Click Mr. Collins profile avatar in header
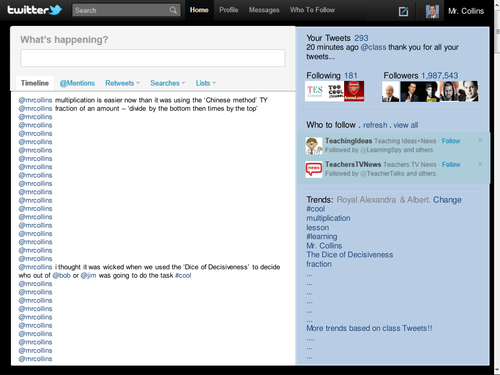 [432, 11]
